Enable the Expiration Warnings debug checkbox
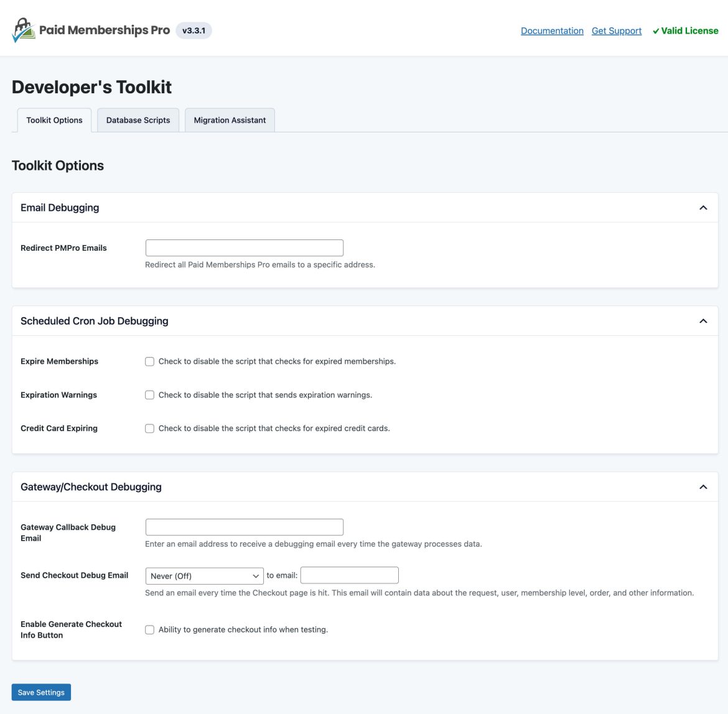728x714 pixels. [149, 394]
